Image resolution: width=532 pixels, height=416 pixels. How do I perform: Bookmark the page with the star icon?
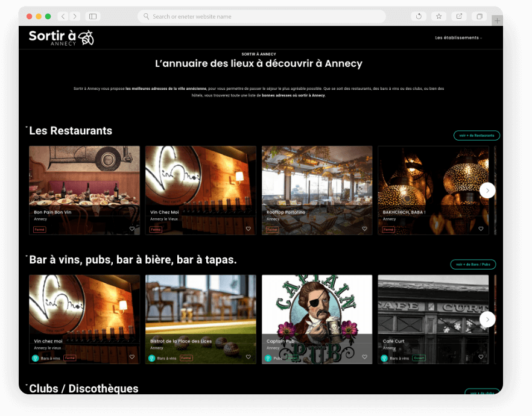(x=439, y=16)
